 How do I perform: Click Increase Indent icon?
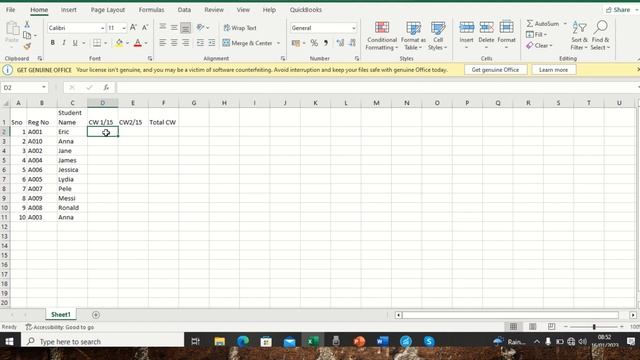pyautogui.click(x=211, y=42)
